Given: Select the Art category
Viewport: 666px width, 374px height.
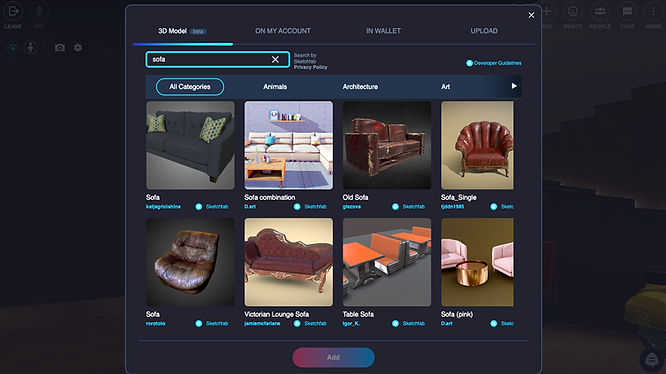Looking at the screenshot, I should tap(446, 87).
